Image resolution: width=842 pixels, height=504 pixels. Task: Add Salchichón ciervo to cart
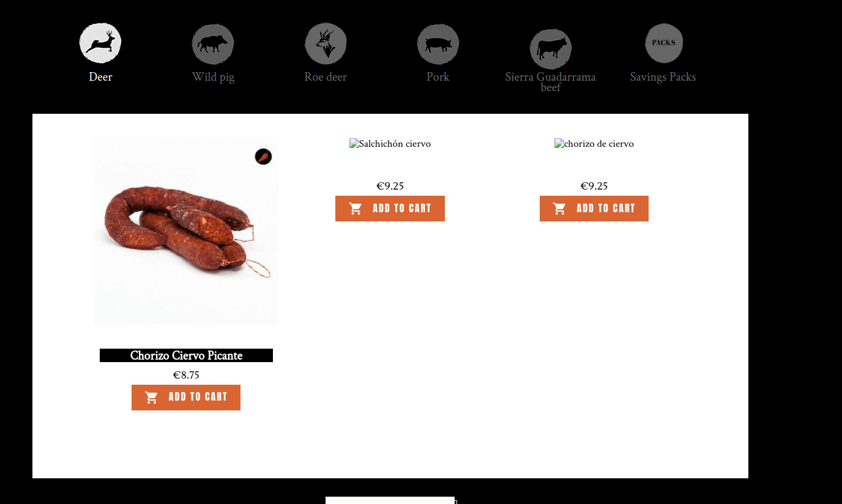390,209
